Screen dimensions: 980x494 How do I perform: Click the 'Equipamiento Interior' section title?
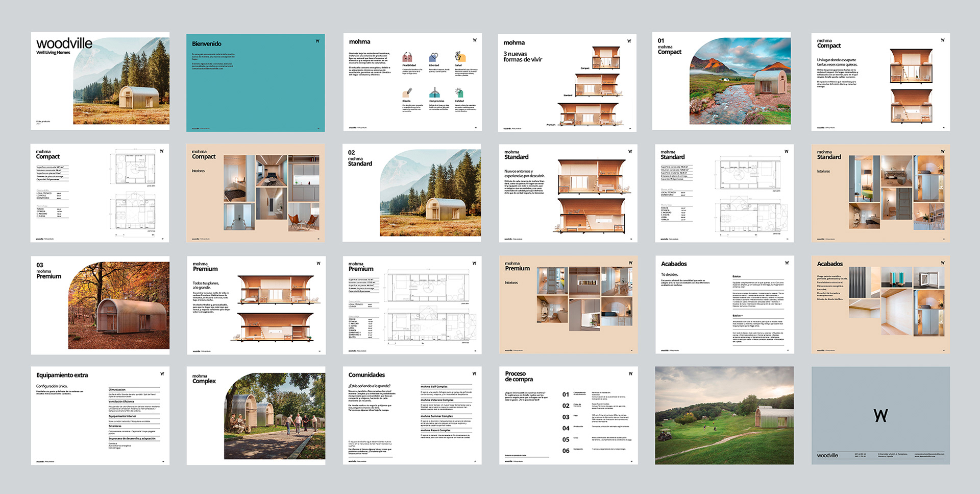tap(122, 416)
